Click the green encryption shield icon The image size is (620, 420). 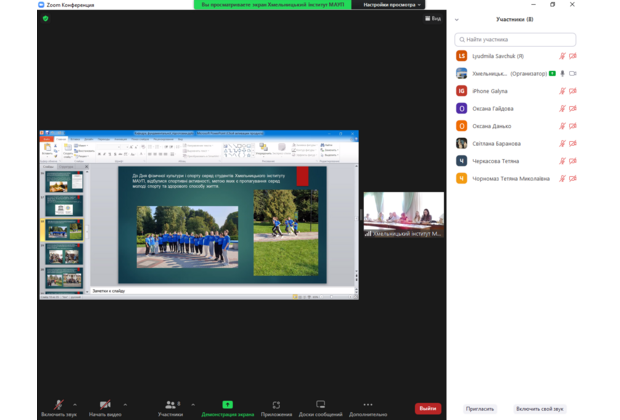point(45,18)
